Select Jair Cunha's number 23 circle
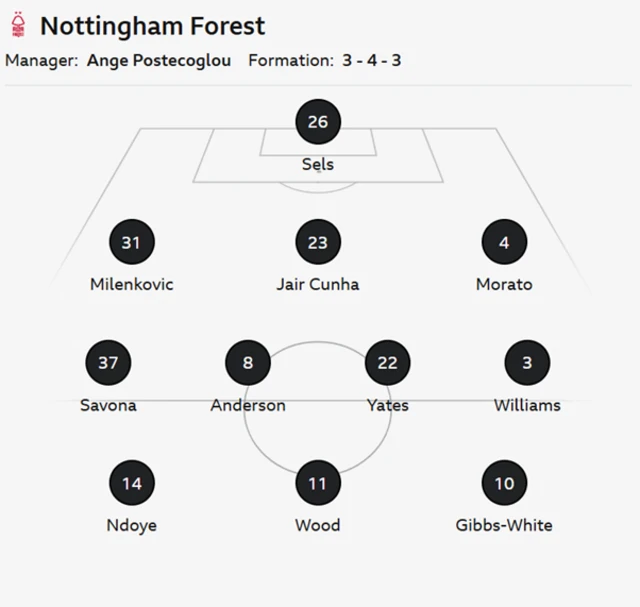Viewport: 640px width, 607px height. tap(318, 242)
